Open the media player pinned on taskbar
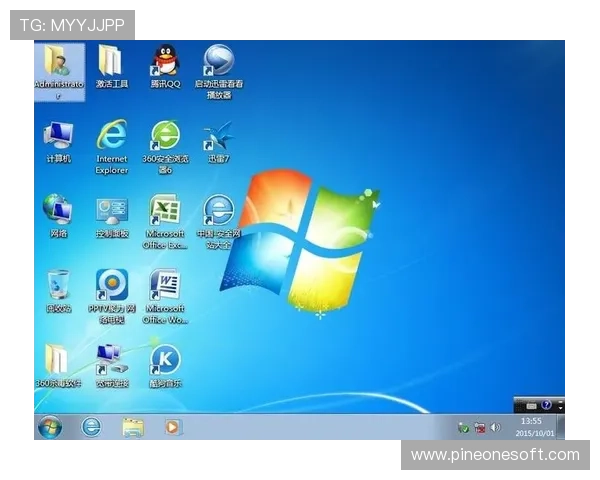Image resolution: width=600 pixels, height=480 pixels. (x=172, y=427)
